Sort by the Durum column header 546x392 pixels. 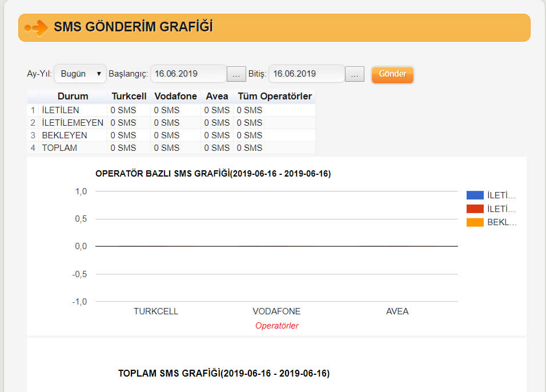(73, 97)
